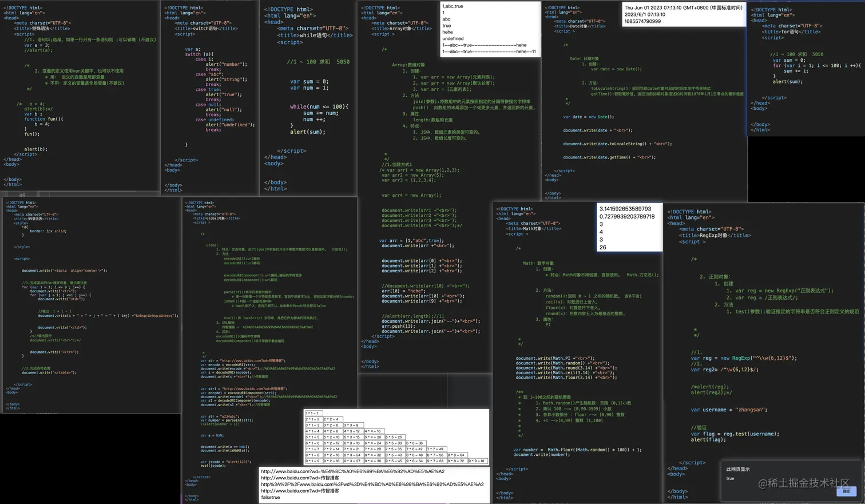This screenshot has height=504, width=865.
Task: Click the <title>Date对象</title> line
Action: [580, 26]
